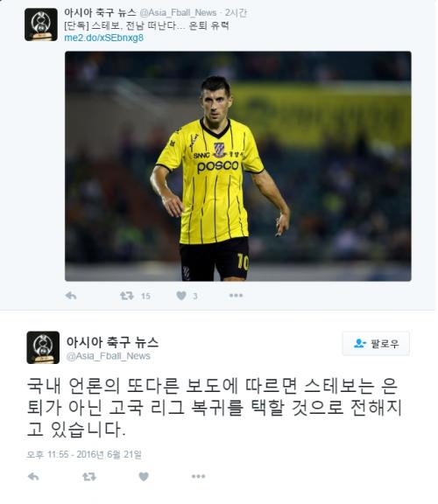438x504 pixels.
Task: Click the 팔로우 follow button
Action: coord(376,344)
